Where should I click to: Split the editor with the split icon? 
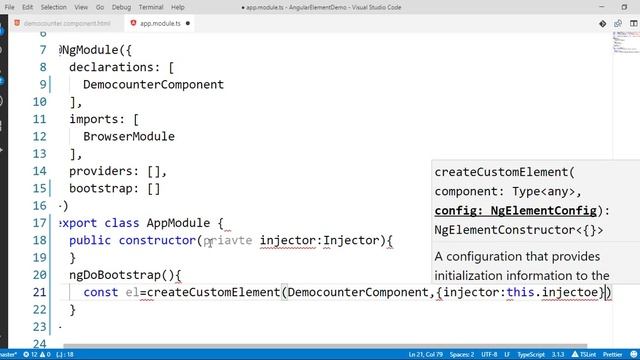633,24
